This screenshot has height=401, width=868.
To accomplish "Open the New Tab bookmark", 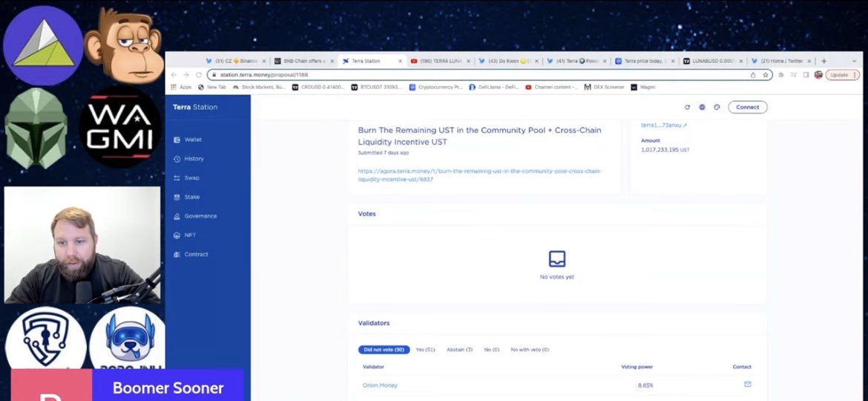I will 212,87.
